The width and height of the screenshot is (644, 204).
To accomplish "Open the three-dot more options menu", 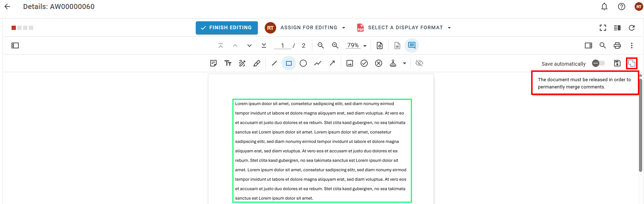I will [632, 45].
